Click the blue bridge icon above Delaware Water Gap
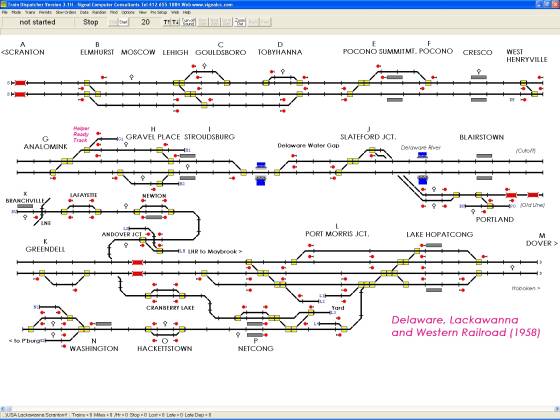 click(x=261, y=165)
